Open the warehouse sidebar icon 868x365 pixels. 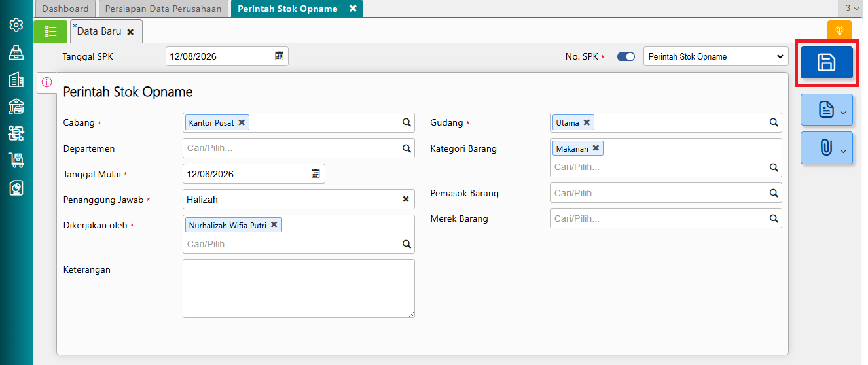[x=16, y=107]
